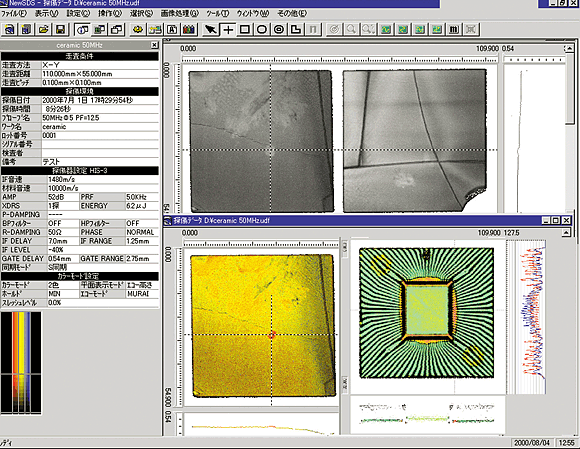Click the cascade windows toolbar icon
Image resolution: width=580 pixels, height=449 pixels.
pyautogui.click(x=117, y=29)
